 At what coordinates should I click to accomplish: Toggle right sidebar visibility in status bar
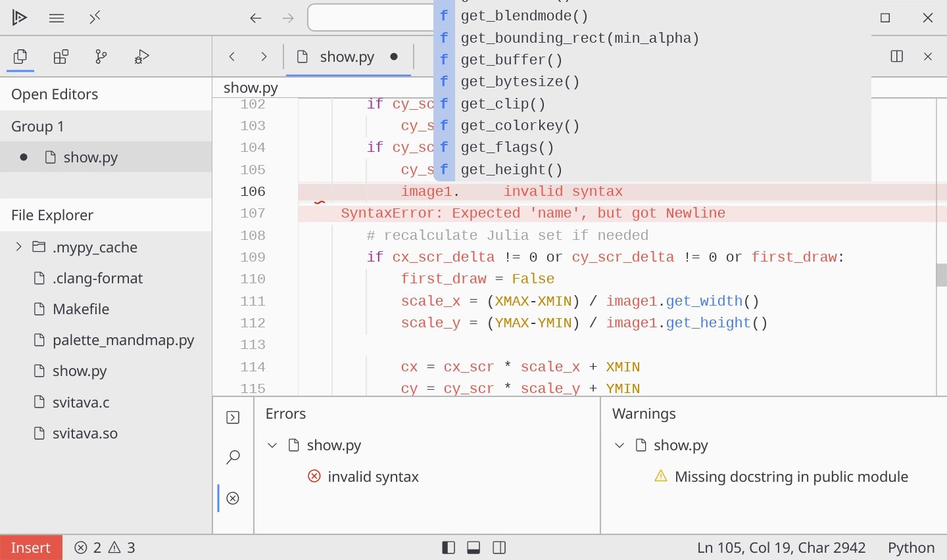499,548
